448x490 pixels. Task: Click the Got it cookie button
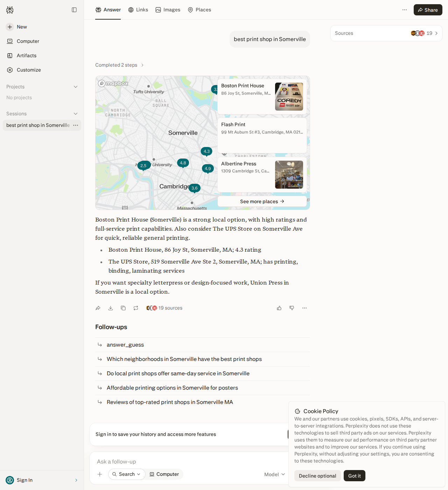coord(355,476)
